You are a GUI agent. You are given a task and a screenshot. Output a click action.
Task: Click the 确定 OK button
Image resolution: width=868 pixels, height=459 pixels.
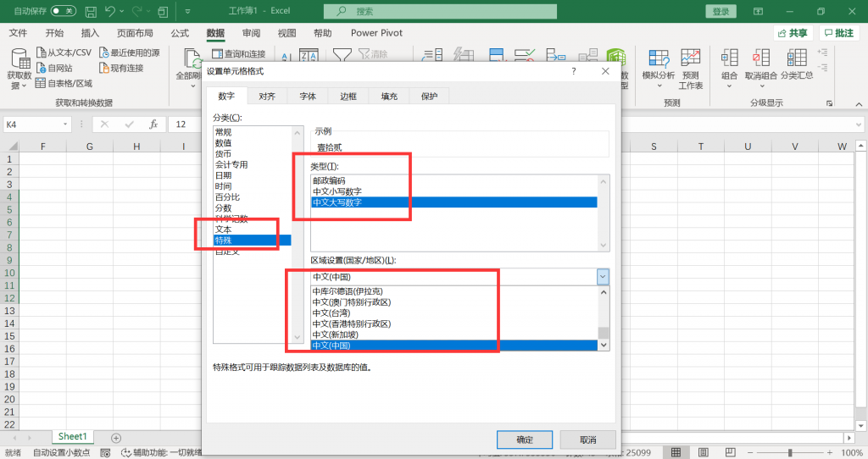tap(525, 440)
